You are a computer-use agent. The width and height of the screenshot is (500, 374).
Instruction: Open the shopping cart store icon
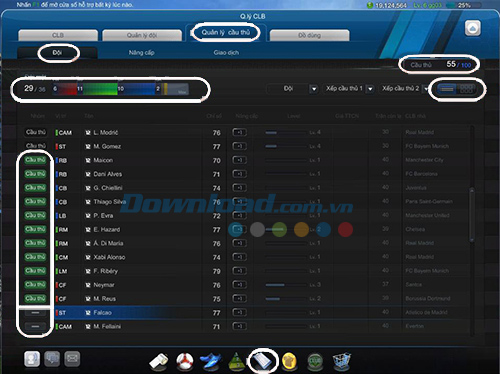point(341,361)
